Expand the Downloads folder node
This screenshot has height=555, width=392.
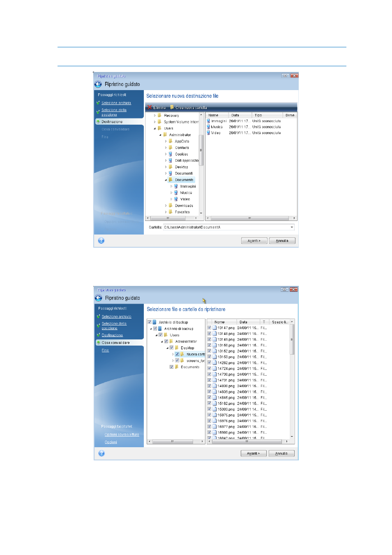click(x=166, y=205)
